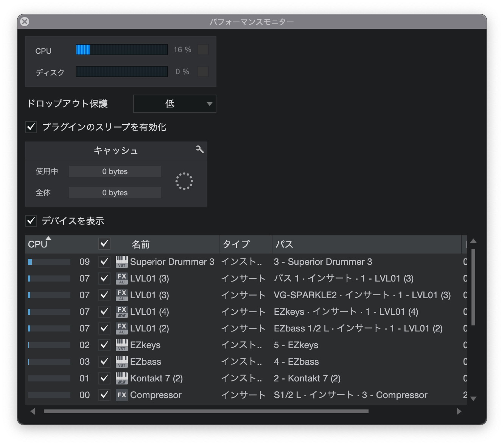The height and width of the screenshot is (445, 504).
Task: Click the horizontal scrollbar right arrow
Action: point(459,411)
